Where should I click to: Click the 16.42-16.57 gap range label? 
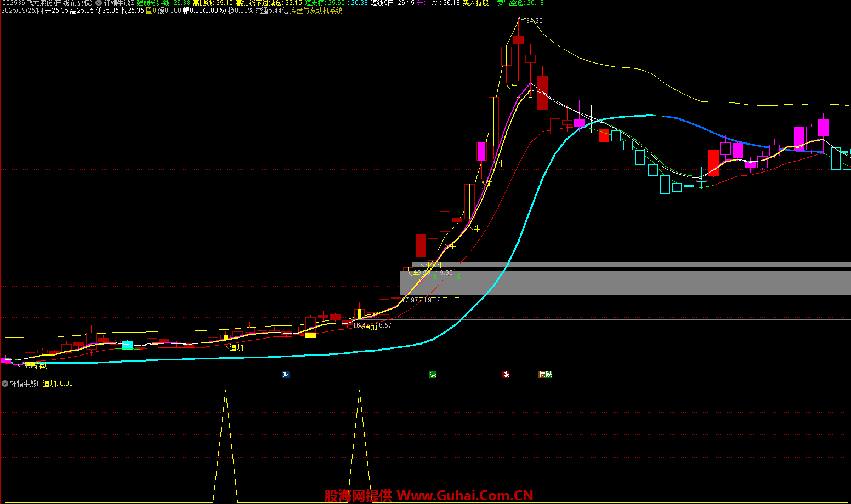(372, 325)
